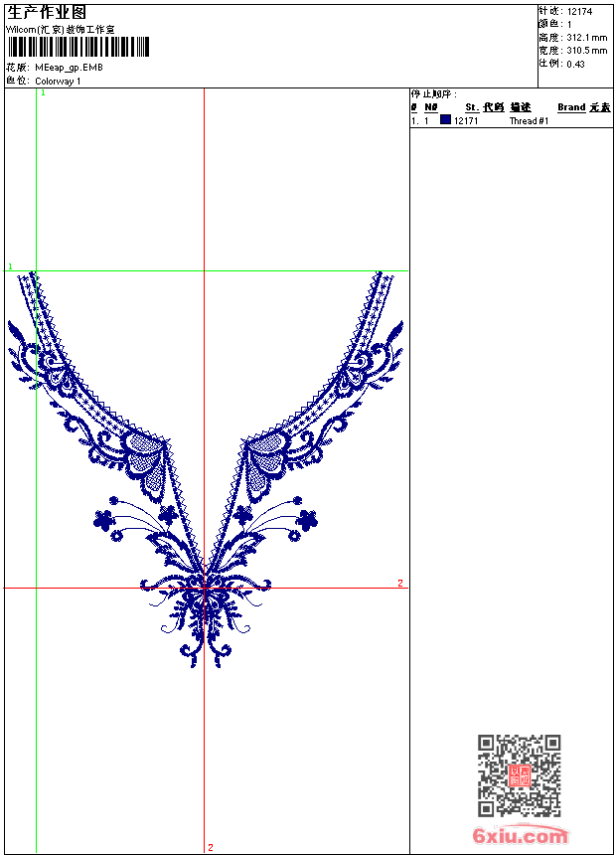The width and height of the screenshot is (616, 855).
Task: Click the 312.1 mm height value
Action: tap(586, 37)
